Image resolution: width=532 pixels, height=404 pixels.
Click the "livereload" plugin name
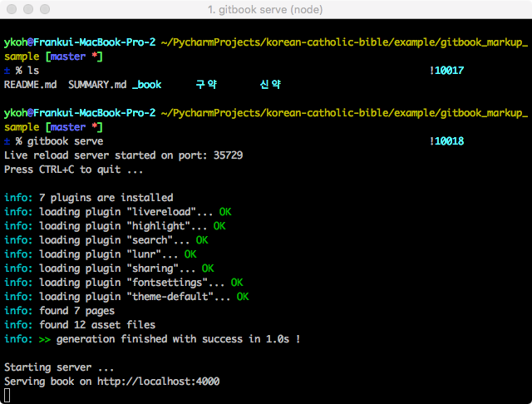[x=155, y=212]
